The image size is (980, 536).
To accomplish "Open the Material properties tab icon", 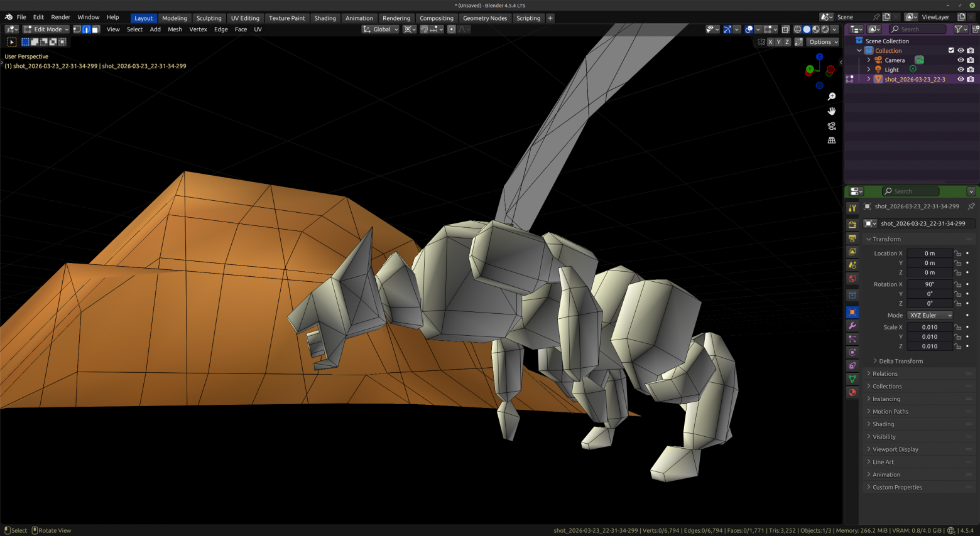I will coord(852,392).
